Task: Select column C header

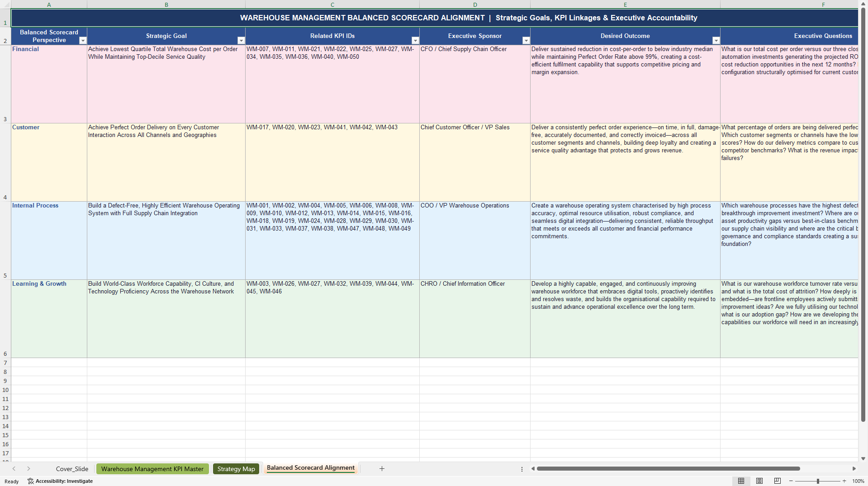Action: 332,5
